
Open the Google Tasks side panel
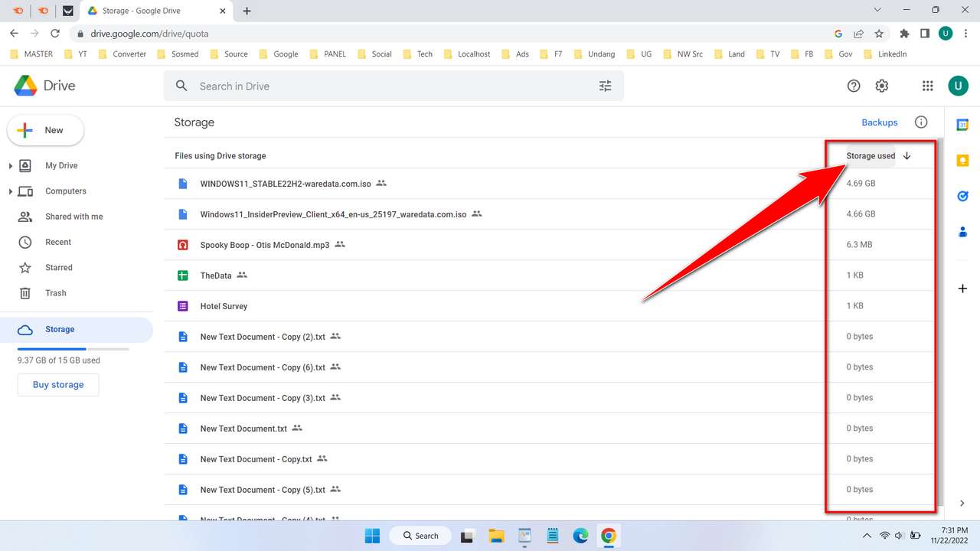[962, 196]
